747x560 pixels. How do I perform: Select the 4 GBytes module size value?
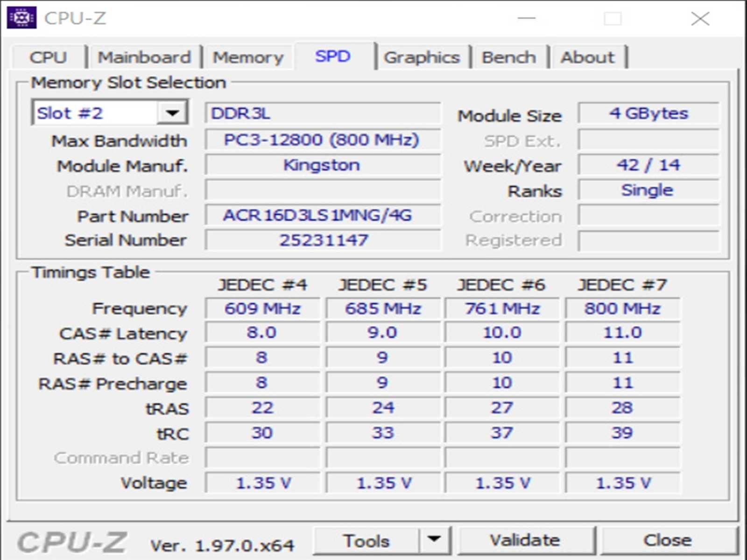pyautogui.click(x=648, y=113)
